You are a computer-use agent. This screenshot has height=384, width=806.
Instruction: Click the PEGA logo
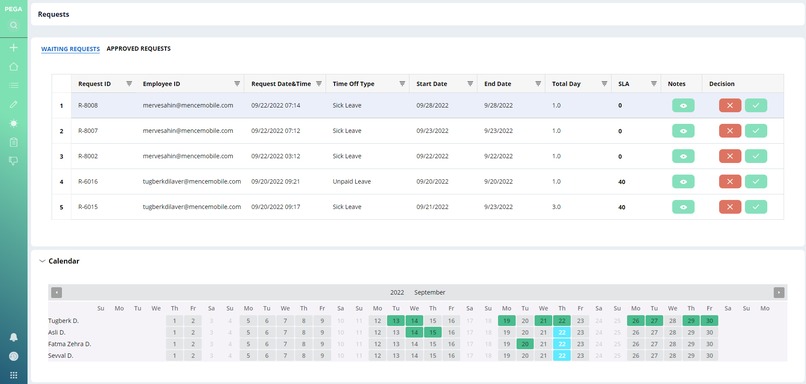tap(13, 9)
